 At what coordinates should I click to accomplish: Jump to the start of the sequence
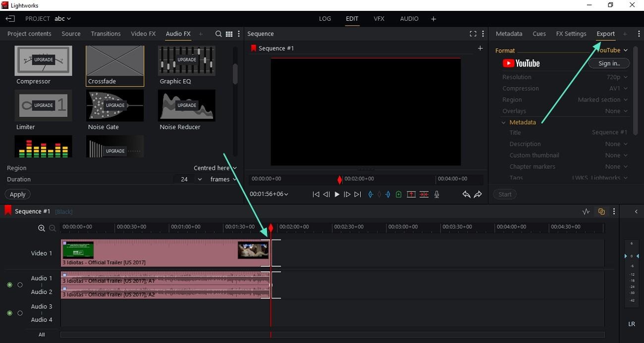click(x=316, y=195)
